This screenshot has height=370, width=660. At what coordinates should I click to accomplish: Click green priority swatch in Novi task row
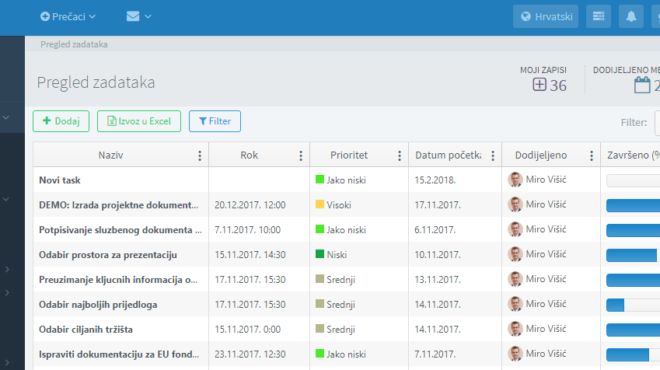pyautogui.click(x=320, y=180)
